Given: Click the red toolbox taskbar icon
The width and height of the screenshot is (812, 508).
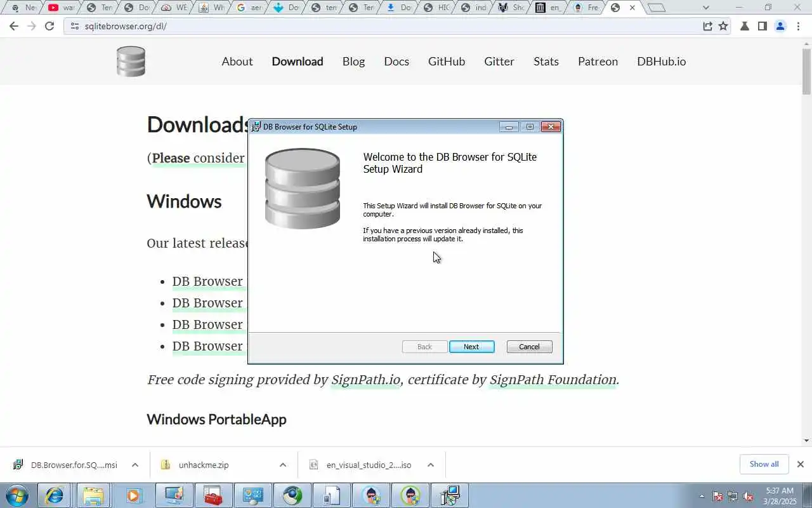Looking at the screenshot, I should click(x=213, y=495).
